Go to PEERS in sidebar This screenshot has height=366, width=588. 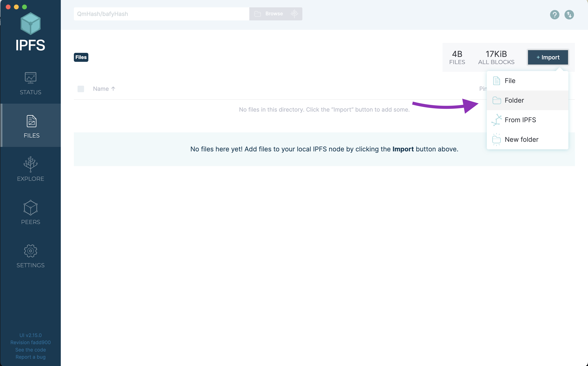click(30, 212)
